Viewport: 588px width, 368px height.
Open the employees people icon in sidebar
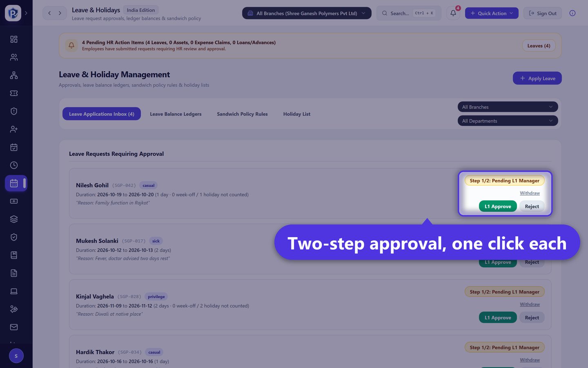pyautogui.click(x=14, y=57)
